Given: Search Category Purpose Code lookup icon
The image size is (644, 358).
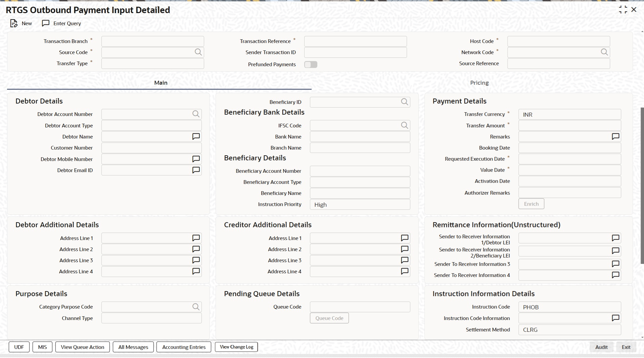Looking at the screenshot, I should [x=196, y=307].
